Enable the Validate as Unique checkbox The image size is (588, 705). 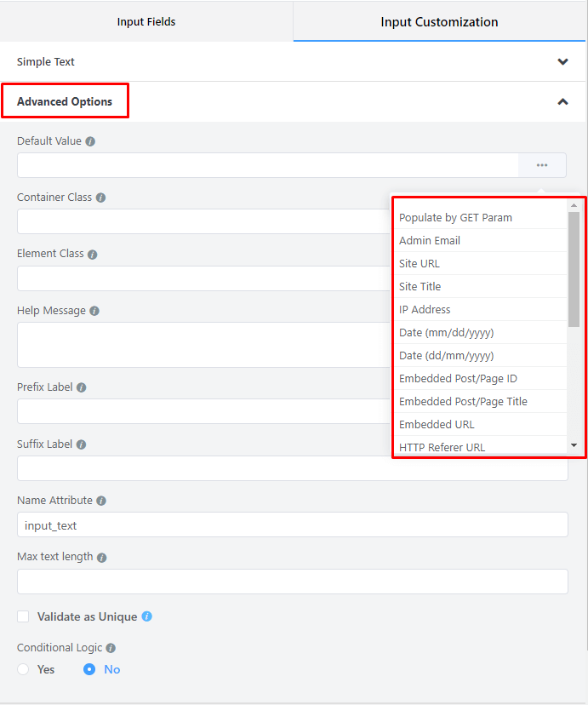pos(23,616)
